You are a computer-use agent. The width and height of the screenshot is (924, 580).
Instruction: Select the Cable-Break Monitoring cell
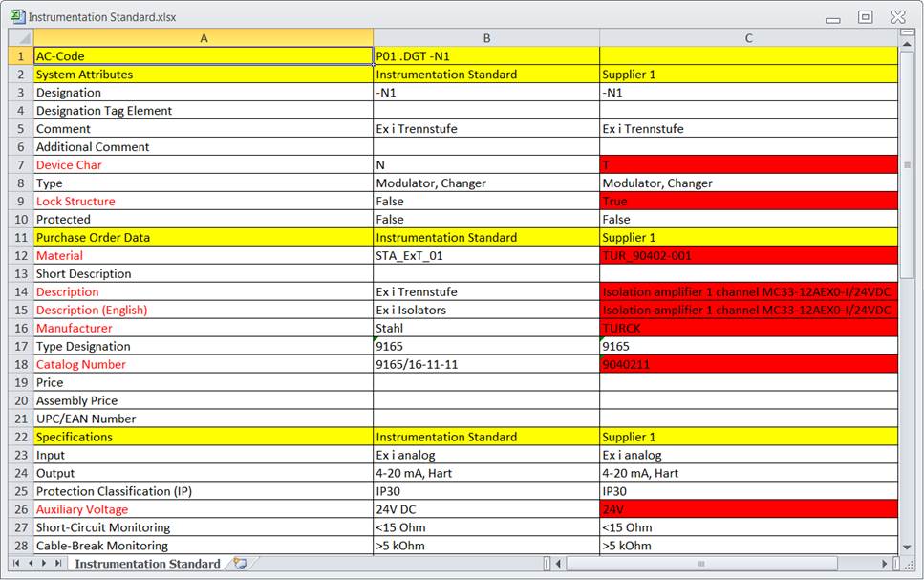[x=204, y=546]
